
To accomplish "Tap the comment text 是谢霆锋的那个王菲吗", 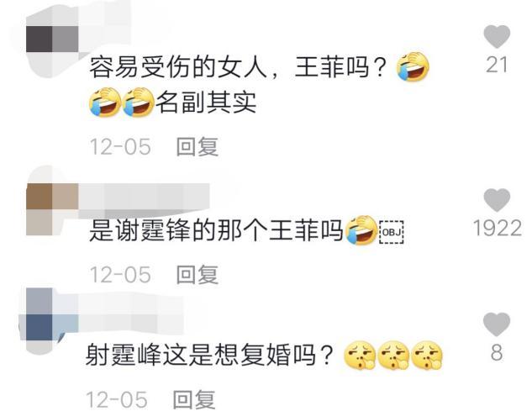I will [216, 231].
